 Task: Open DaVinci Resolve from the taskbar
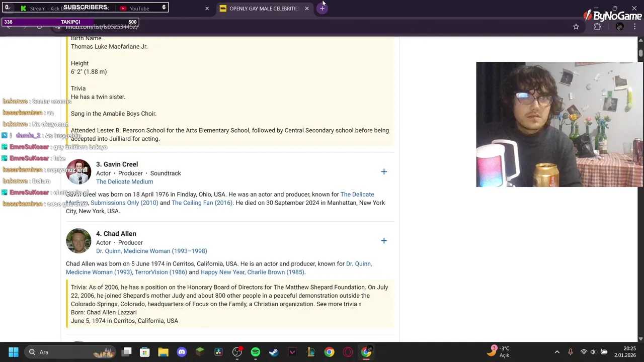218,352
